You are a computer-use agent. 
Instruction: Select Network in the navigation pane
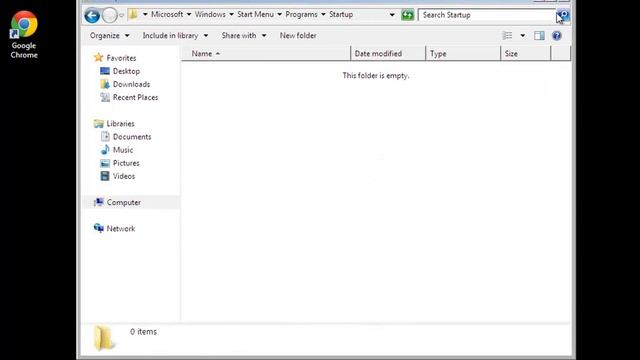point(121,229)
